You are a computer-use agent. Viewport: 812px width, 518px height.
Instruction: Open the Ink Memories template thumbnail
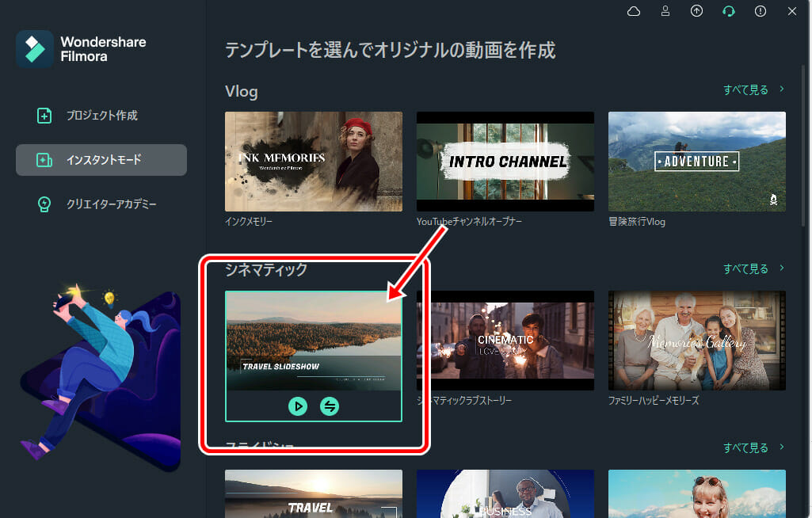pos(313,162)
